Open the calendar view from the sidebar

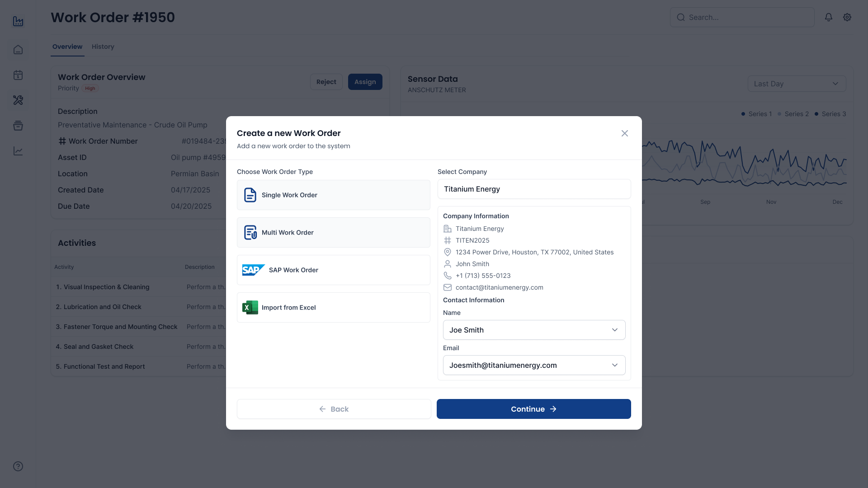[x=18, y=75]
